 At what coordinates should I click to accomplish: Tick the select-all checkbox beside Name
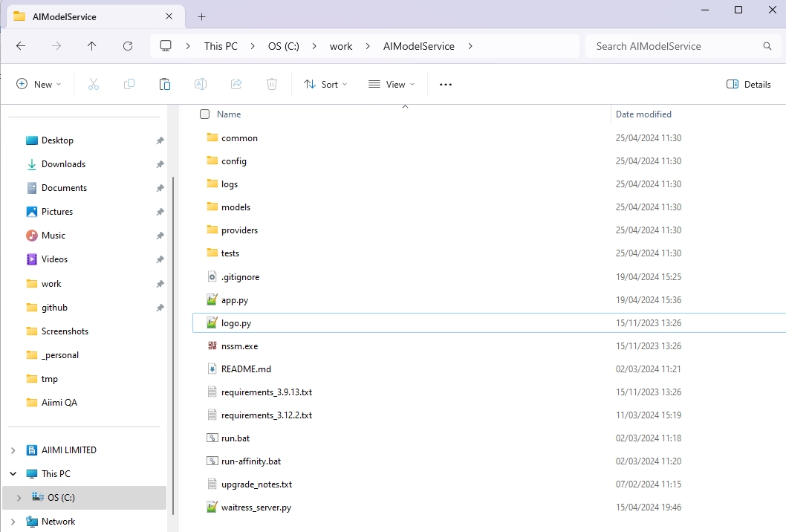click(205, 114)
